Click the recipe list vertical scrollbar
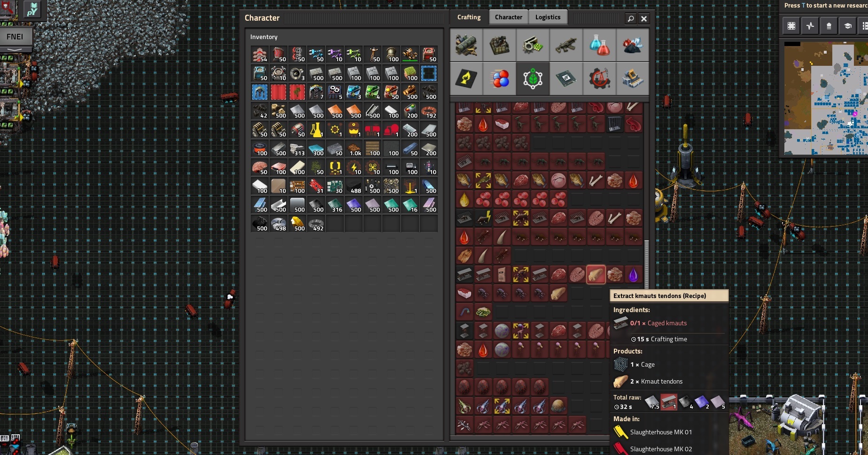The height and width of the screenshot is (455, 868). pos(646,263)
